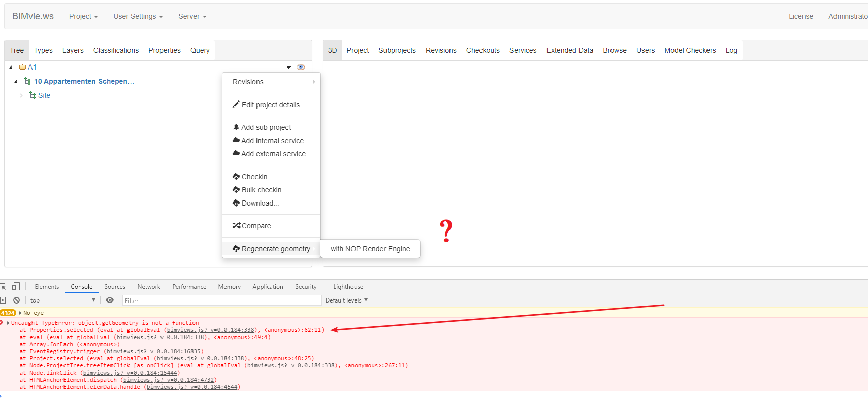868x403 pixels.
Task: Select the Site tree item label
Action: pos(44,95)
